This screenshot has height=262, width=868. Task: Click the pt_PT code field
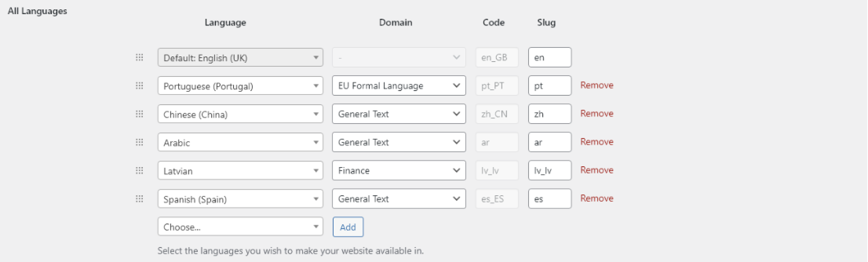(x=497, y=86)
